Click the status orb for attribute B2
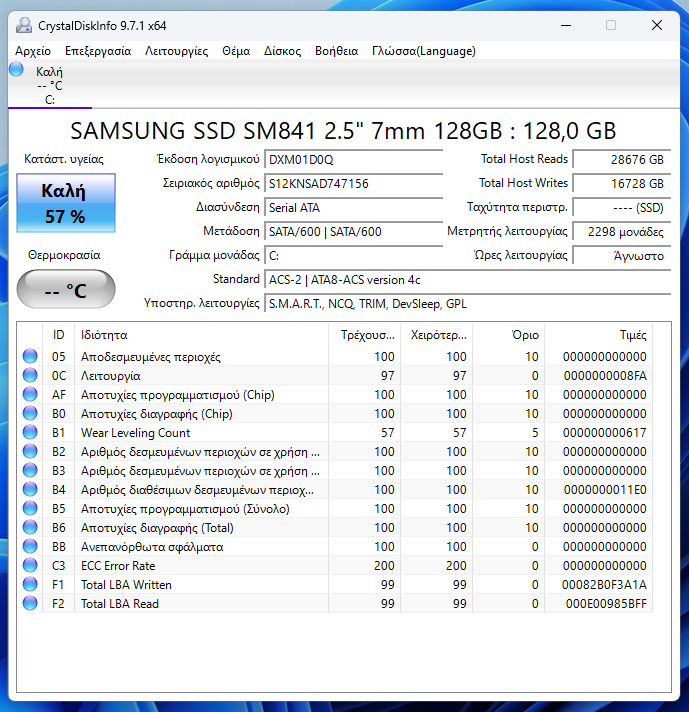The height and width of the screenshot is (712, 689). tap(30, 451)
